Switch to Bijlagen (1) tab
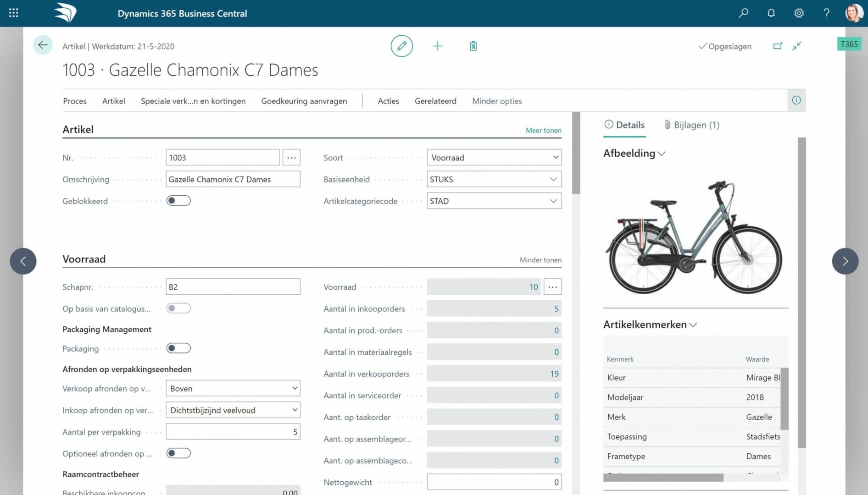This screenshot has width=868, height=495. point(692,125)
